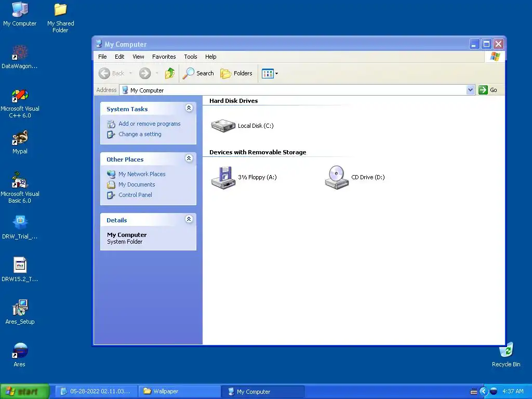
Task: Go to My Network Places
Action: tap(142, 174)
